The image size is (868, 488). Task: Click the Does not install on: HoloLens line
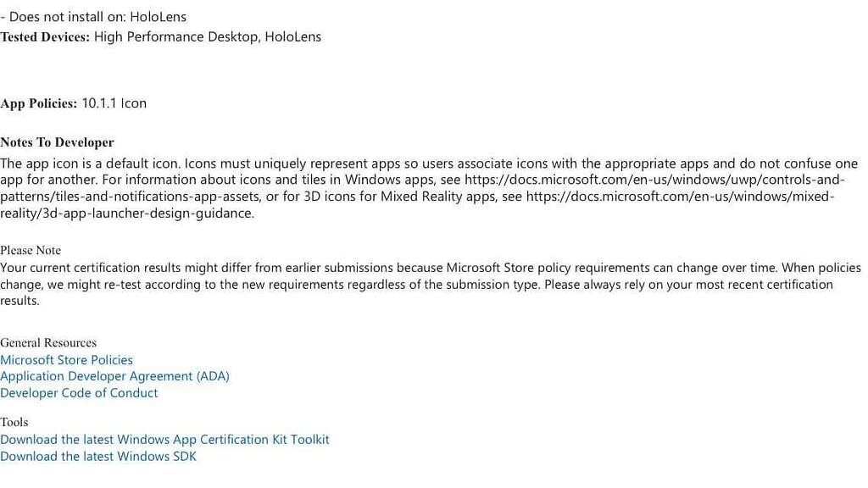click(93, 17)
